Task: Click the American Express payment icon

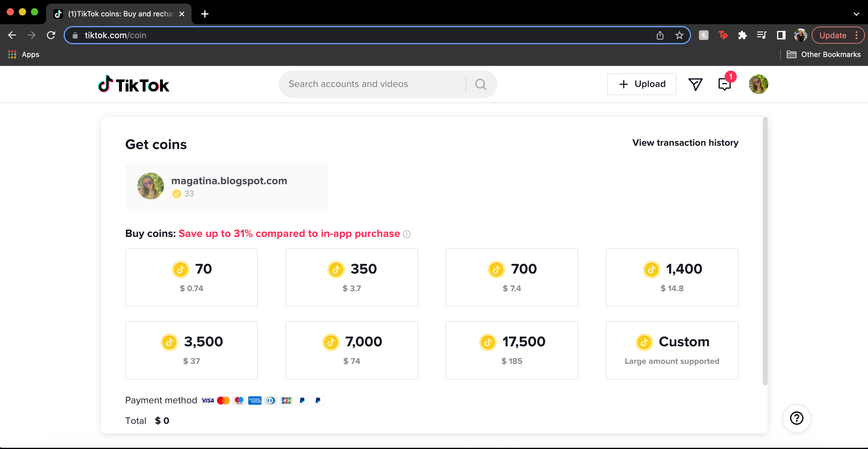Action: point(255,401)
